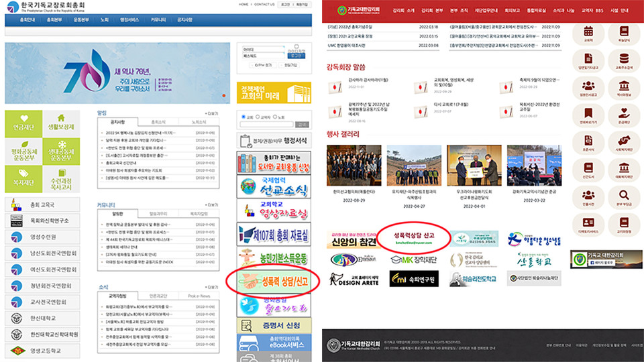Image resolution: width=644 pixels, height=362 pixels.
Task: Select the 노회 search radio button
Action: [275, 117]
